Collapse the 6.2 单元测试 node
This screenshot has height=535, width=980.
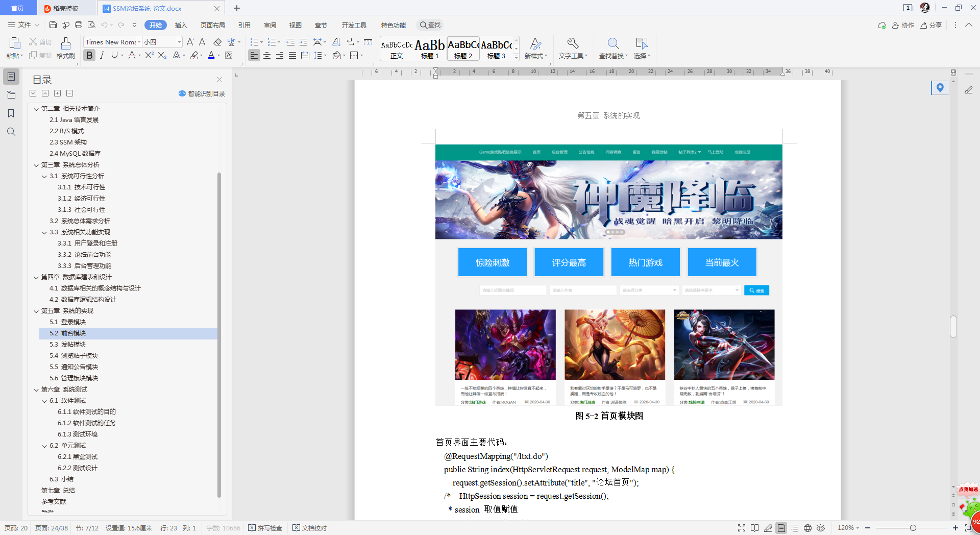tap(44, 446)
